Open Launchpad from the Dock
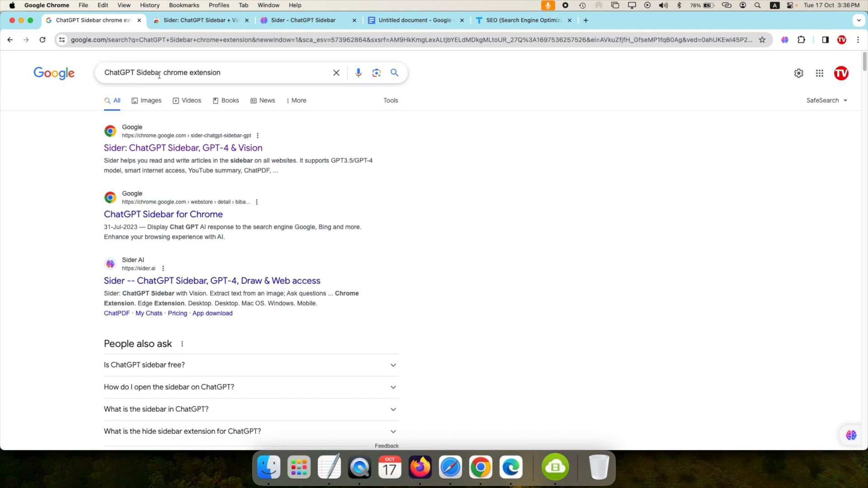868x488 pixels. click(x=299, y=467)
